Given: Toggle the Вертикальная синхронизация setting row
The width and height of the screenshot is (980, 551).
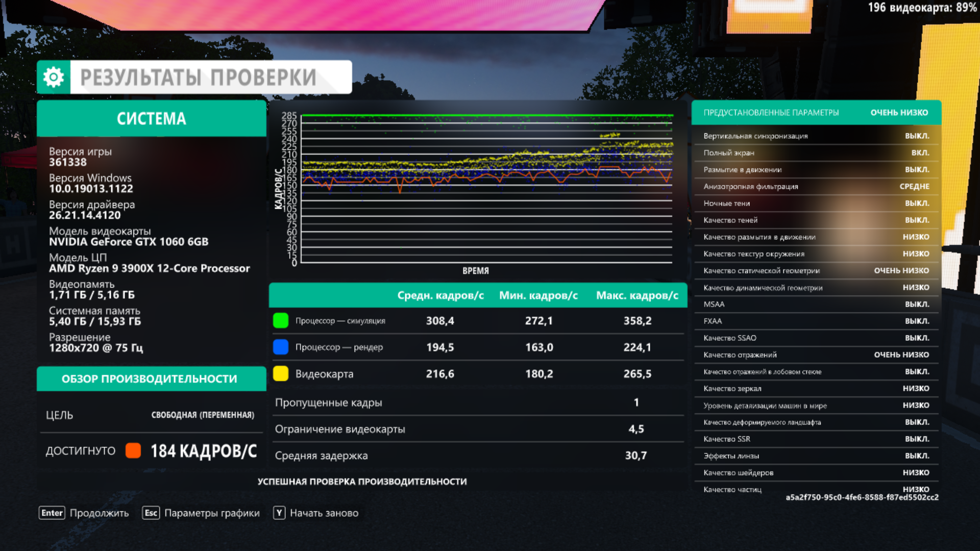Looking at the screenshot, I should click(x=816, y=136).
